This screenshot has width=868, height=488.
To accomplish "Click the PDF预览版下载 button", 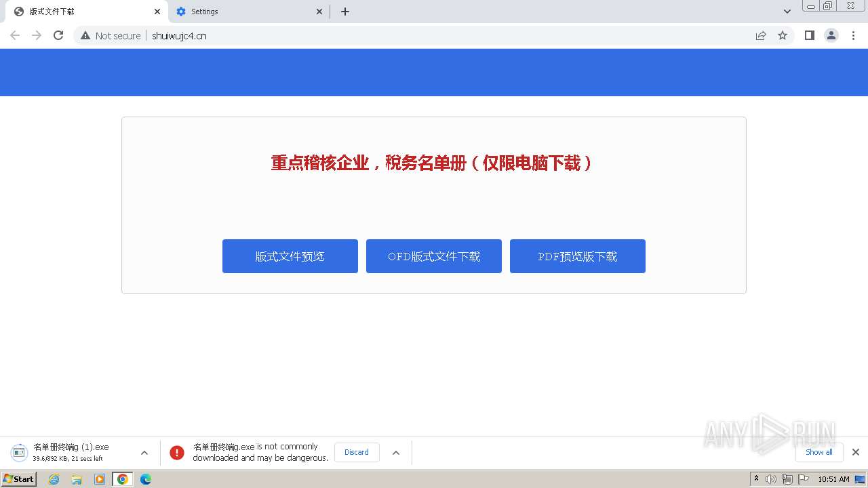I will 578,256.
